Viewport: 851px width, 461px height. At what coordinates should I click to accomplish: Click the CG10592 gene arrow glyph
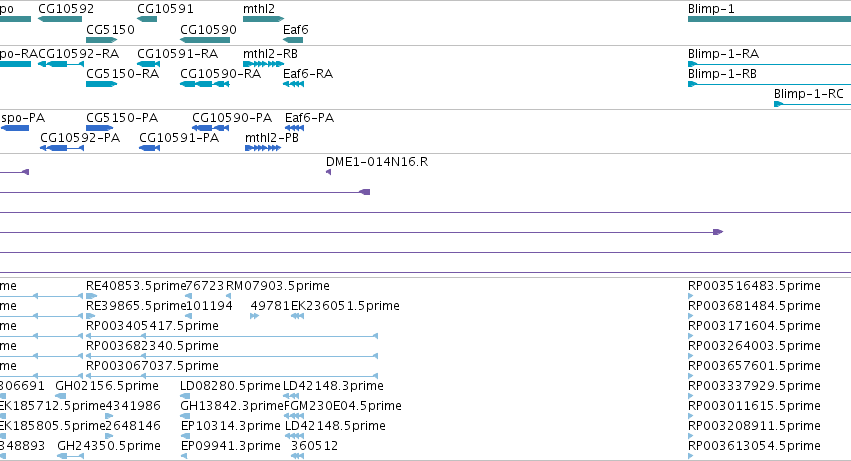[x=60, y=19]
